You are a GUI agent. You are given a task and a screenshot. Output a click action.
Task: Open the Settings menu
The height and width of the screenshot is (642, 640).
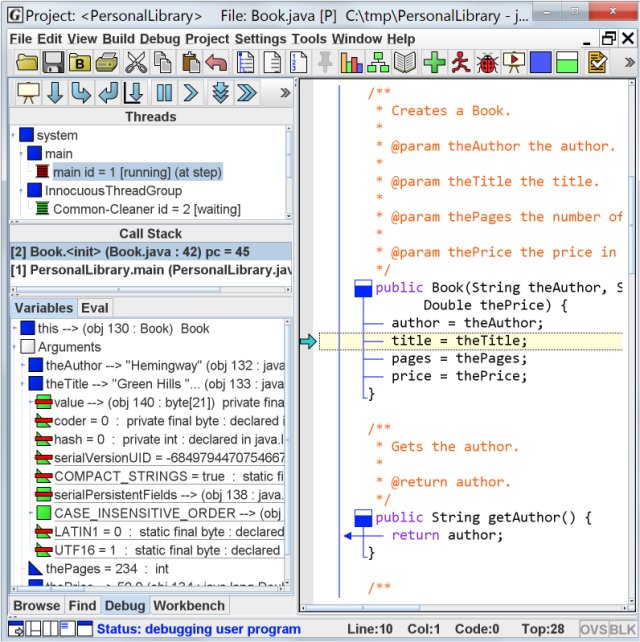[260, 39]
